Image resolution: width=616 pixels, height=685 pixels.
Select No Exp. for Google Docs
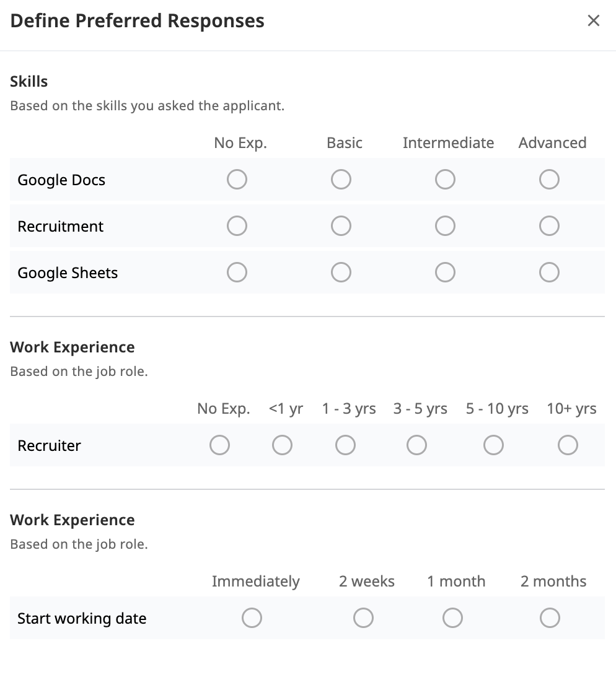[237, 180]
